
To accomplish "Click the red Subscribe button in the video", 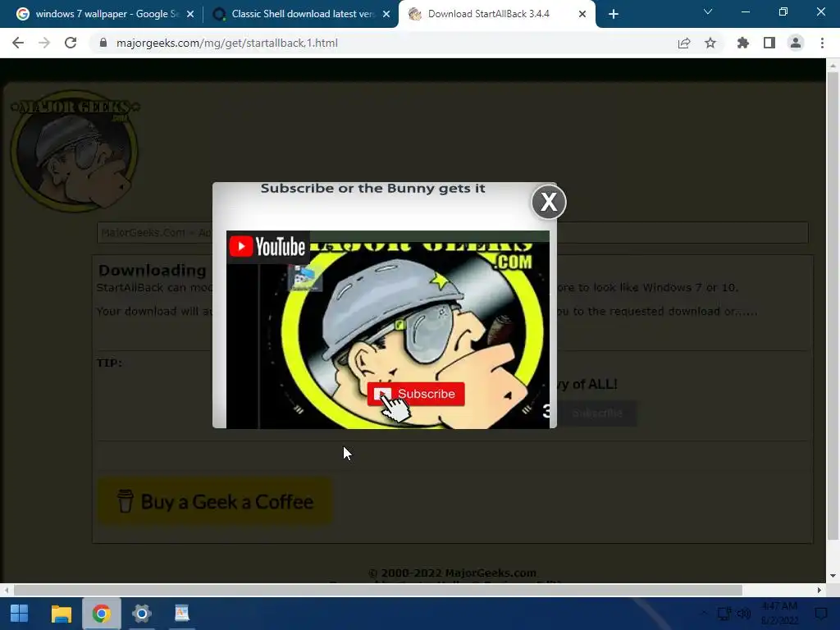I will click(x=416, y=394).
